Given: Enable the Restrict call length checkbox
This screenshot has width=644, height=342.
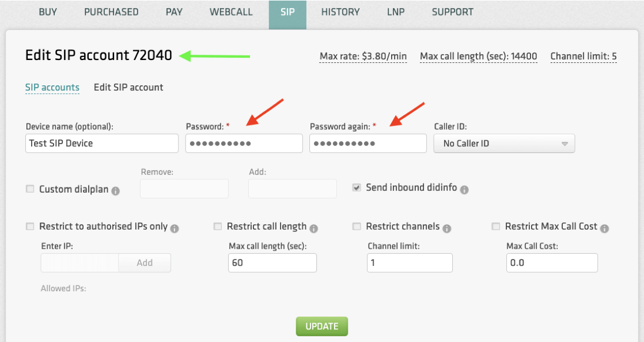Looking at the screenshot, I should (x=218, y=227).
